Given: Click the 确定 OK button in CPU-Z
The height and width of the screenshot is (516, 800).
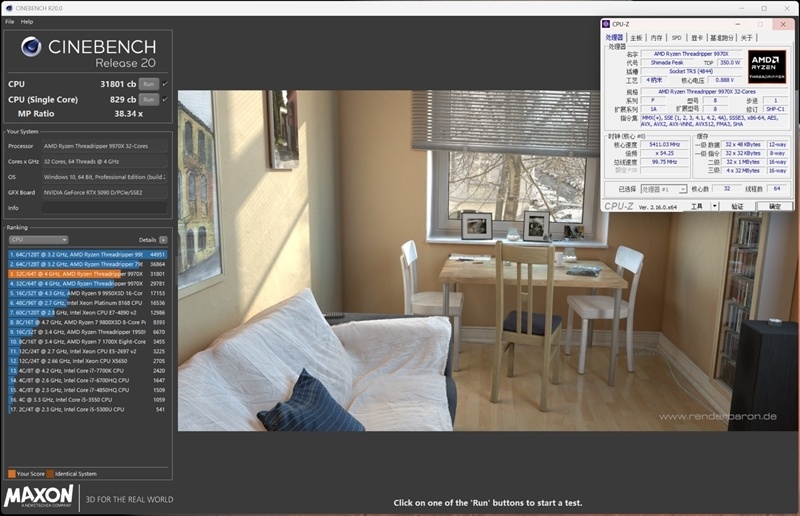Looking at the screenshot, I should 775,206.
